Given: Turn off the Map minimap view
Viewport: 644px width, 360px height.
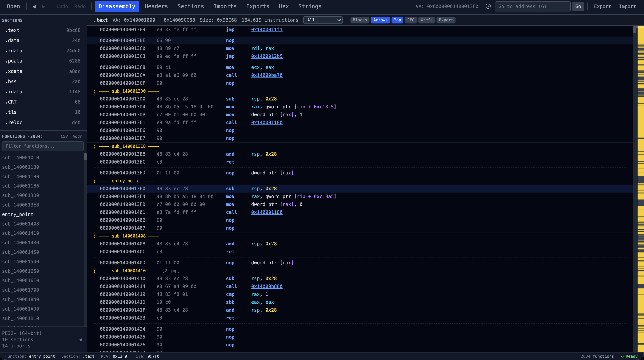Looking at the screenshot, I should click(397, 20).
